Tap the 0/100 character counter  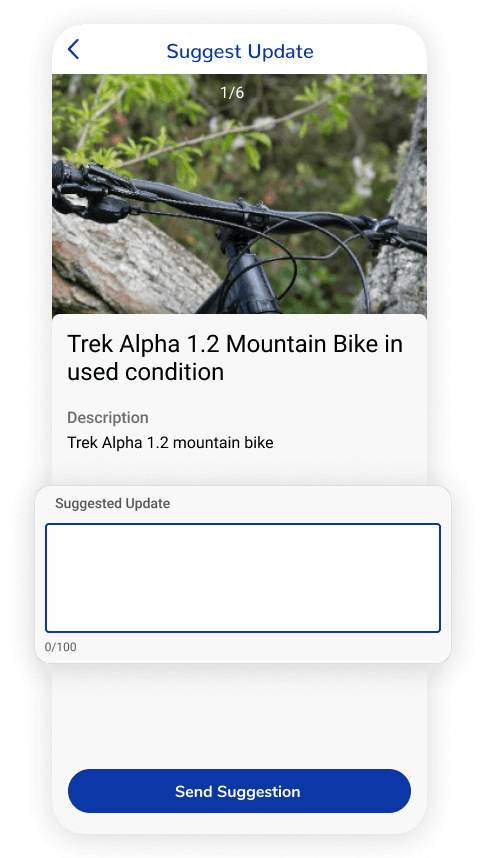click(x=61, y=647)
